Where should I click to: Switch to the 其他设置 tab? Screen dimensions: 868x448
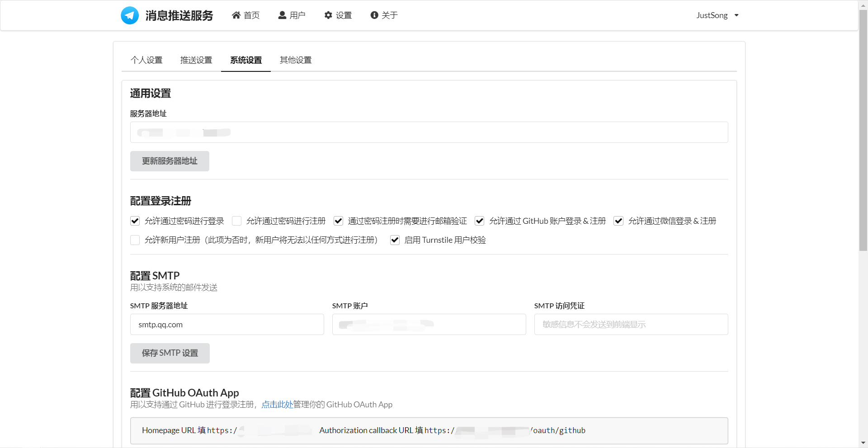(295, 60)
